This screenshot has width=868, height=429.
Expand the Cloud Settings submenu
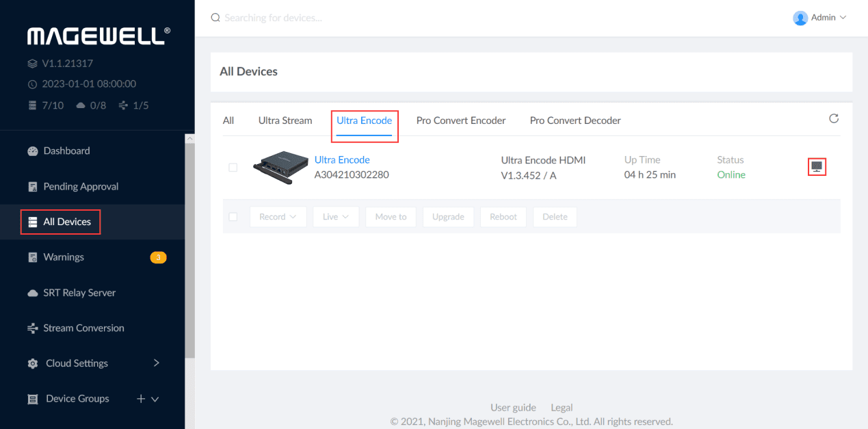156,363
